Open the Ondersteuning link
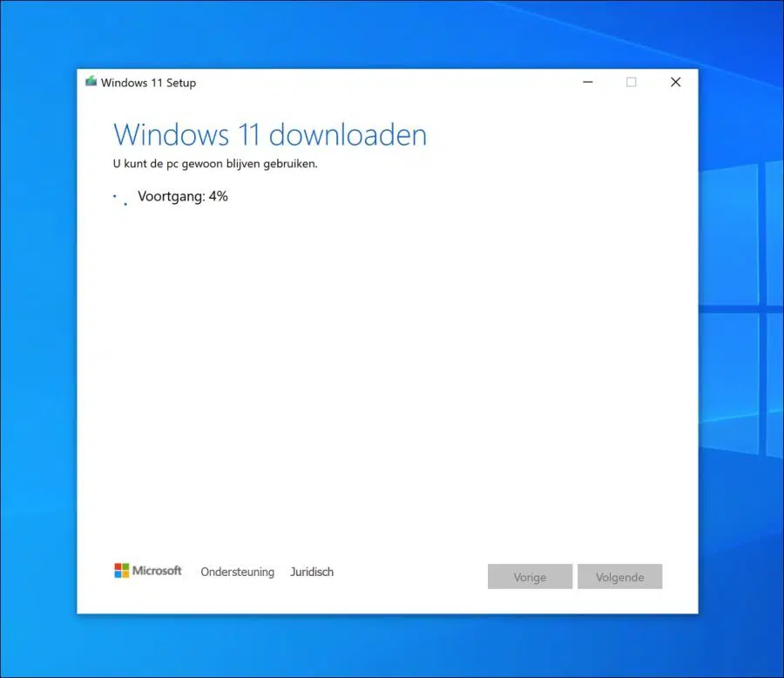 pos(238,572)
